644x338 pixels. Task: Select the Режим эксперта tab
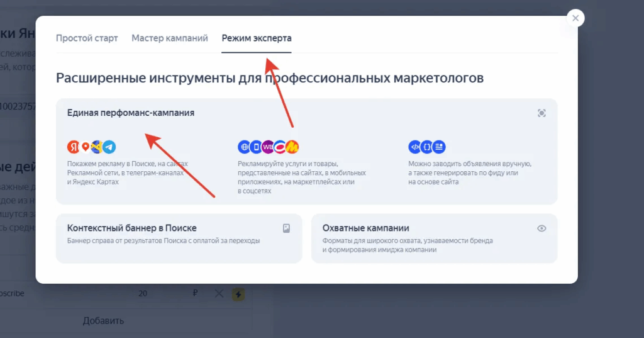coord(256,38)
